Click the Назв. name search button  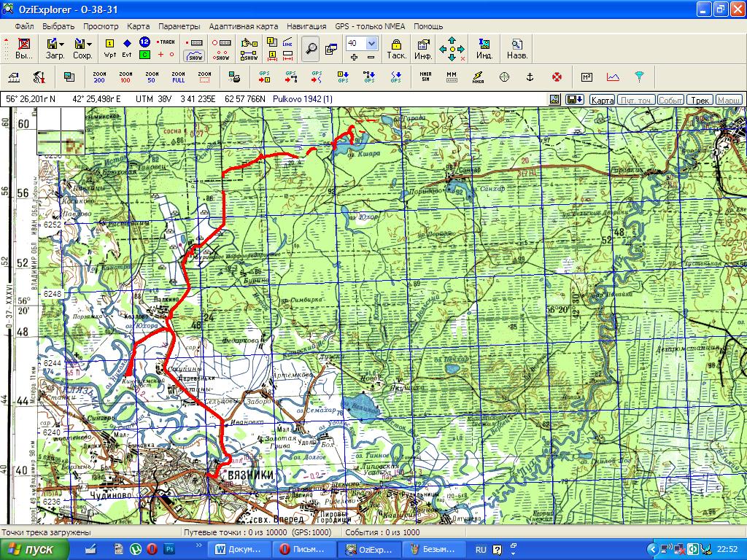(x=517, y=48)
